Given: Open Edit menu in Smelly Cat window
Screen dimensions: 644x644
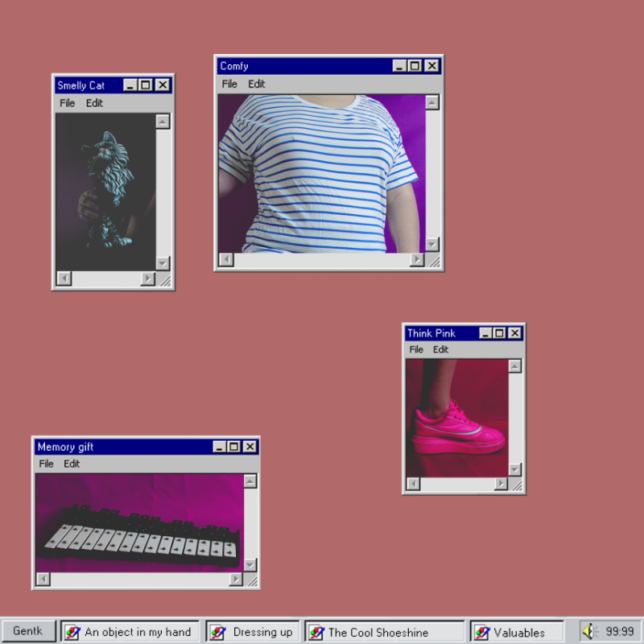Looking at the screenshot, I should (x=94, y=103).
